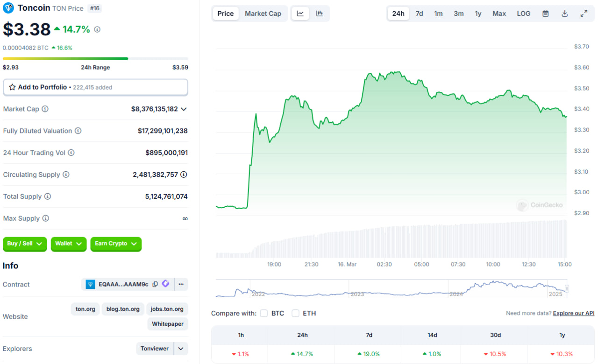Click the right handle of chart range navigator
This screenshot has height=364, width=598.
coord(567,289)
